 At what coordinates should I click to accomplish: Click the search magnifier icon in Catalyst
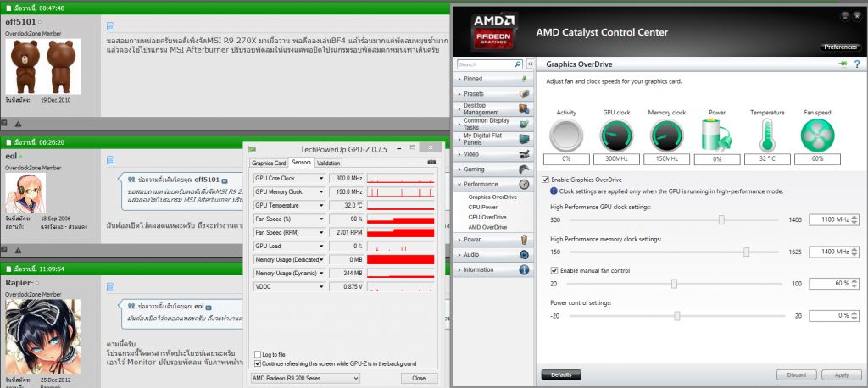click(518, 64)
